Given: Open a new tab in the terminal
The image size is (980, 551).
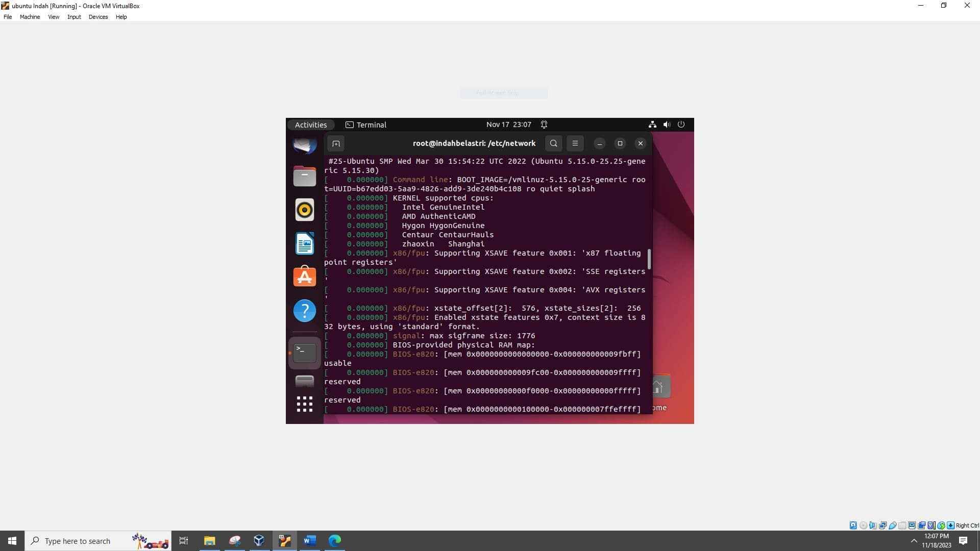Looking at the screenshot, I should coord(336,143).
